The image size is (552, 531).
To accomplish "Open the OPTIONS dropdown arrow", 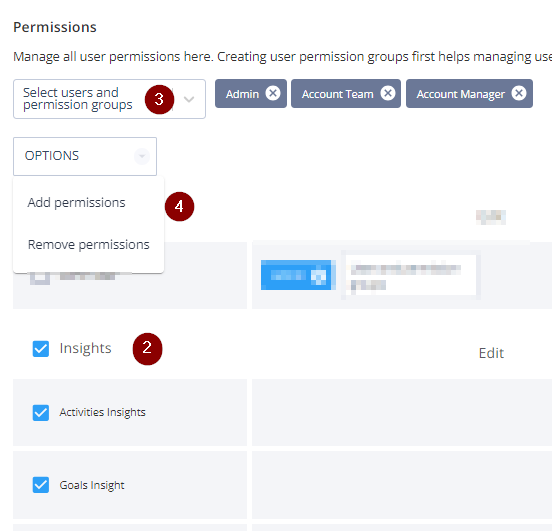I will pyautogui.click(x=142, y=156).
